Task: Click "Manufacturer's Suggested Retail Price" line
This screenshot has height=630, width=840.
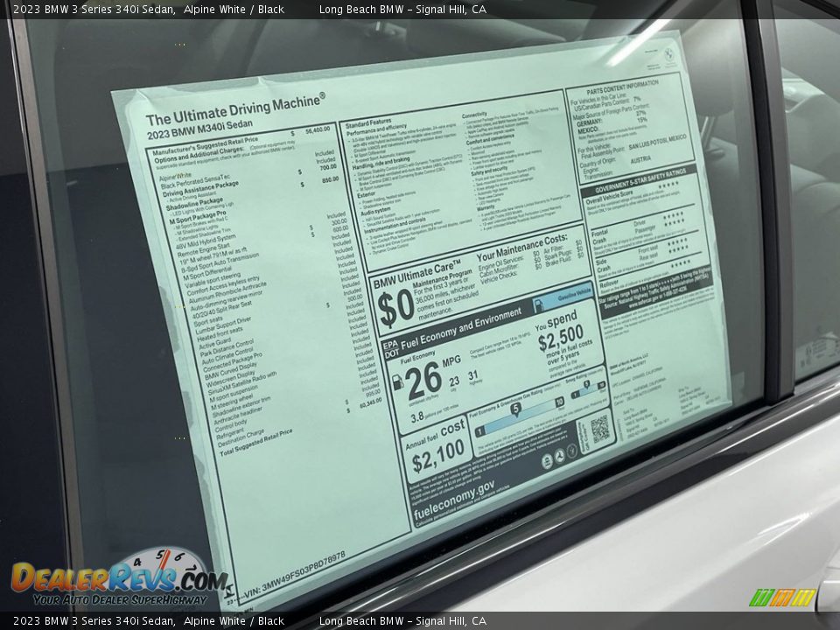Action: click(205, 146)
